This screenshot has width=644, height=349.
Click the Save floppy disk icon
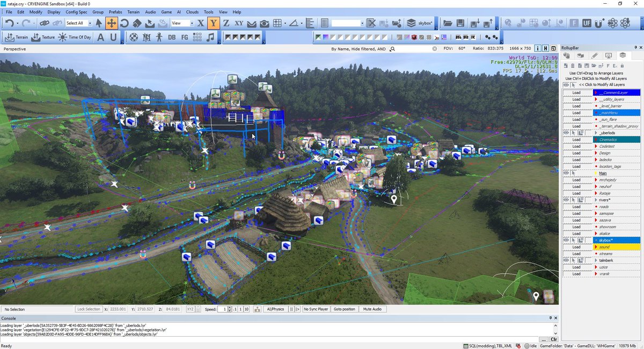(x=460, y=23)
